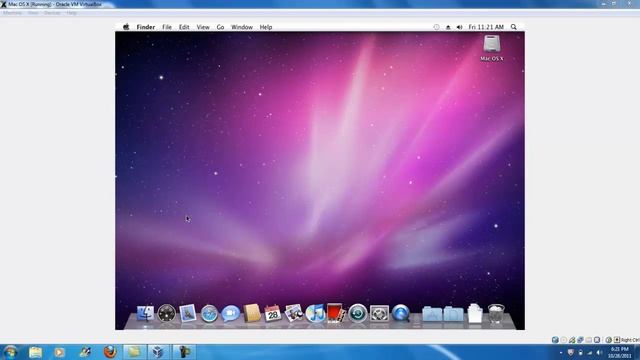Click the Windows taskbar clock
The width and height of the screenshot is (640, 360).
click(x=620, y=352)
